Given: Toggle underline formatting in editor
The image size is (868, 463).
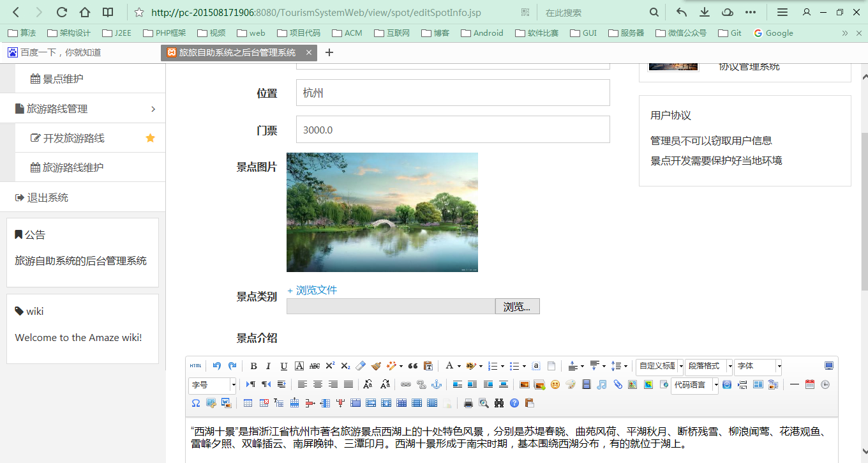Looking at the screenshot, I should (284, 366).
